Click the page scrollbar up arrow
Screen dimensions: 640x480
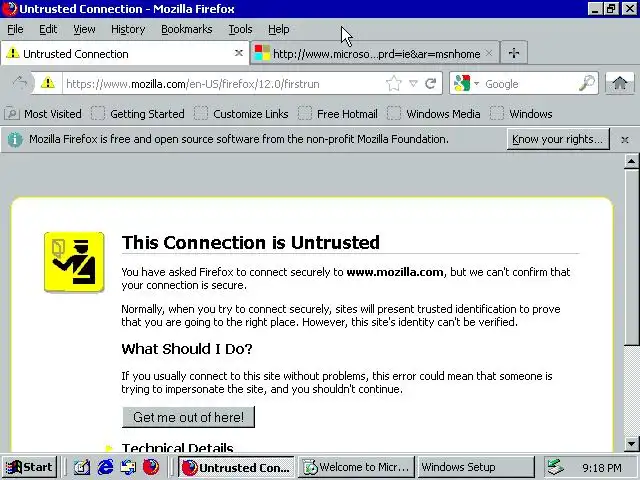coord(631,162)
